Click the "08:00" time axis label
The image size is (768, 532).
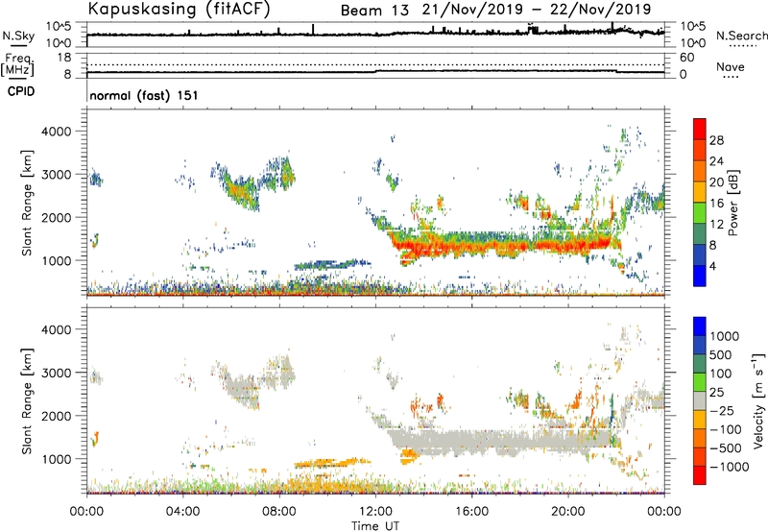pyautogui.click(x=279, y=512)
